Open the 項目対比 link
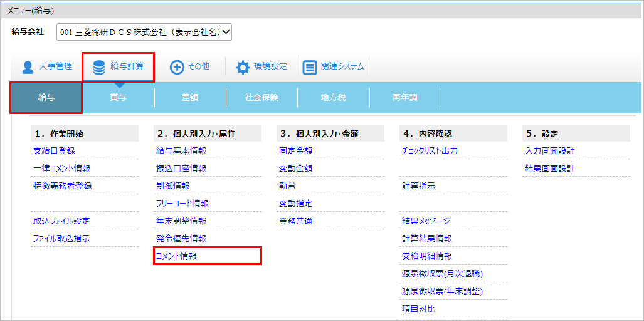Screen dimensions: 644x321 418,308
